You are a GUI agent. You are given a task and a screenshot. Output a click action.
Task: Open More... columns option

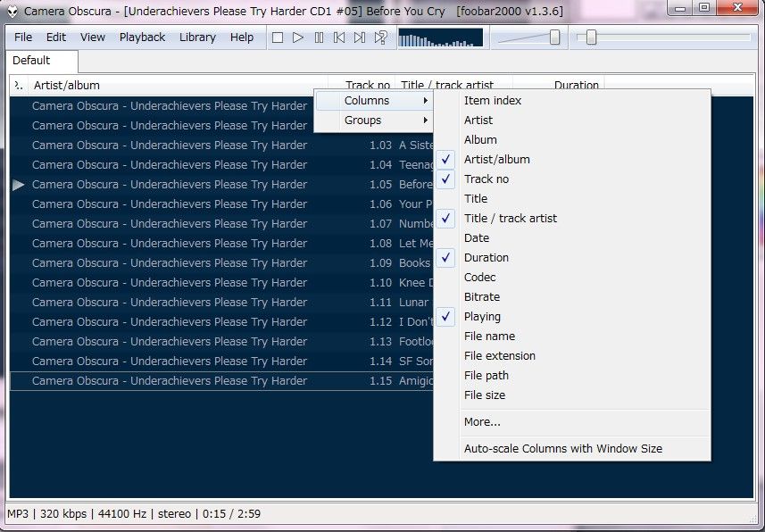(x=572, y=421)
